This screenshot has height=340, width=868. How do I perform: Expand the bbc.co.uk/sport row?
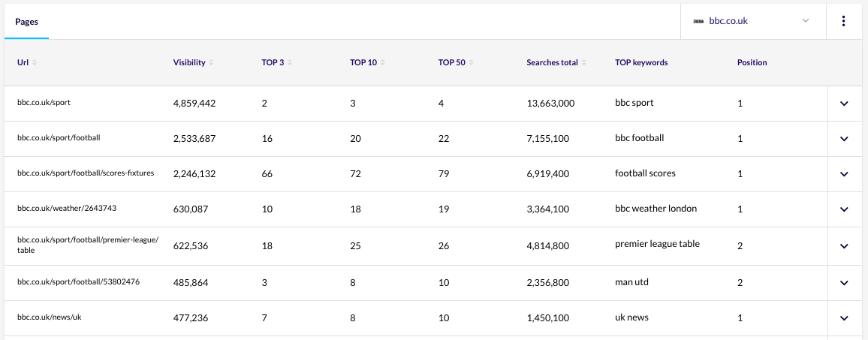844,104
